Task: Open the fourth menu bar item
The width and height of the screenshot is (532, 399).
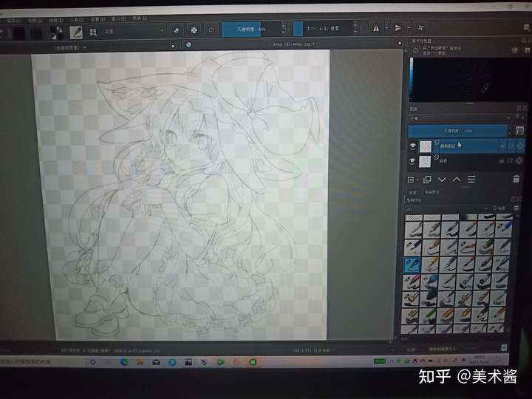Action: (76, 20)
